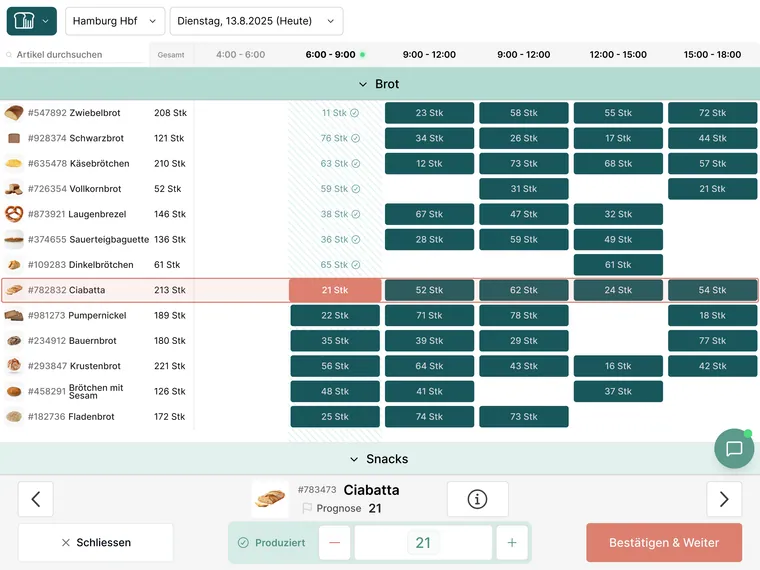Toggle the completed 76 Stk Schwarzbrot cell
Viewport: 760px width, 570px height.
click(x=340, y=138)
